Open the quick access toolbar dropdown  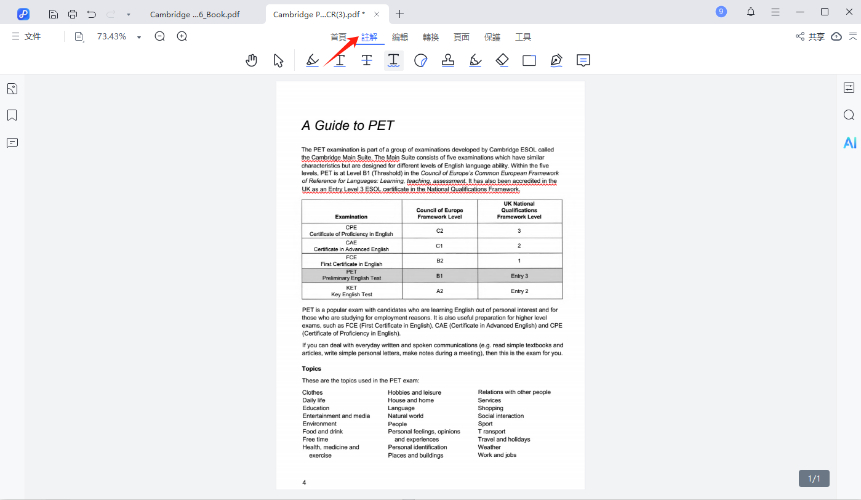click(128, 15)
